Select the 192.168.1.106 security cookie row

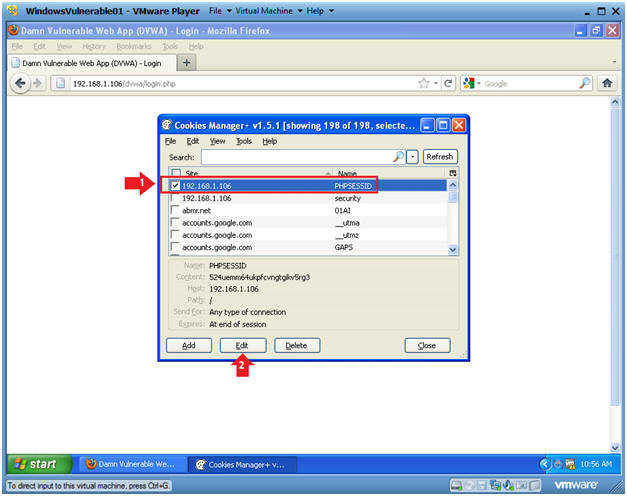click(308, 198)
